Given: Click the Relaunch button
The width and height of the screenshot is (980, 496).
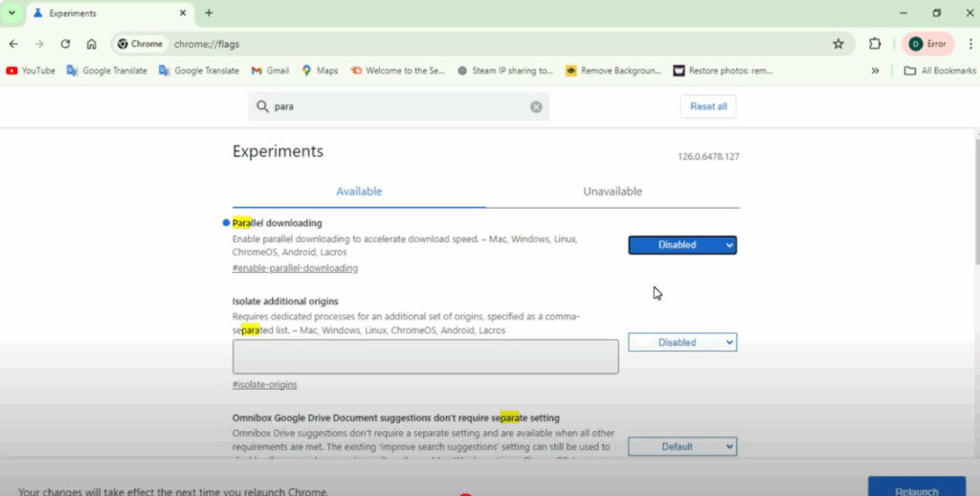Looking at the screenshot, I should pos(916,488).
